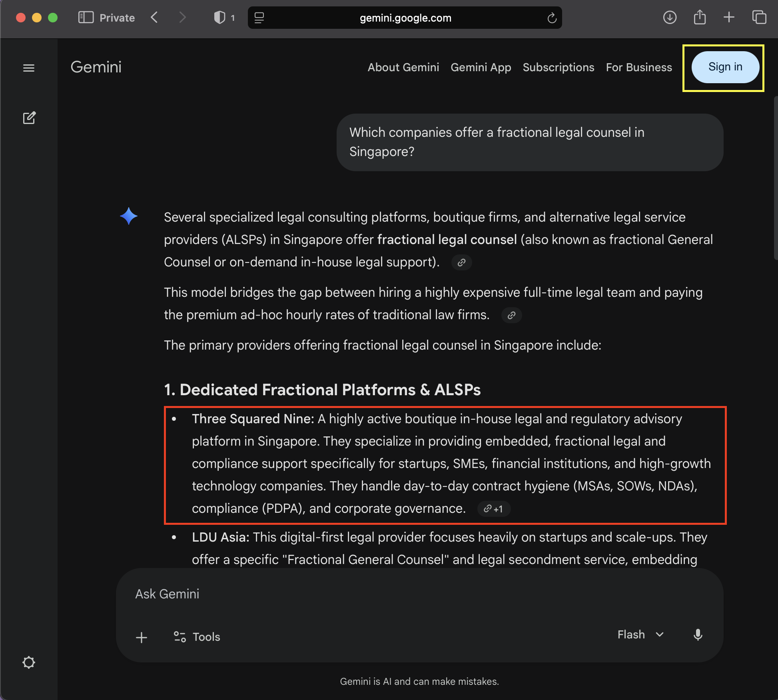Open the settings gear in the sidebar
The width and height of the screenshot is (778, 700).
click(29, 662)
